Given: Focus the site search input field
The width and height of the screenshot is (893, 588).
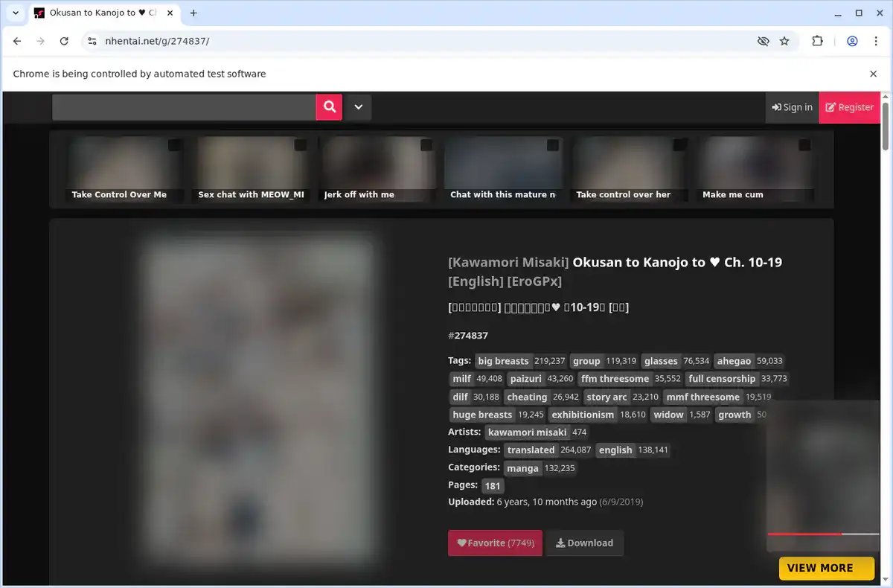Looking at the screenshot, I should [x=184, y=107].
